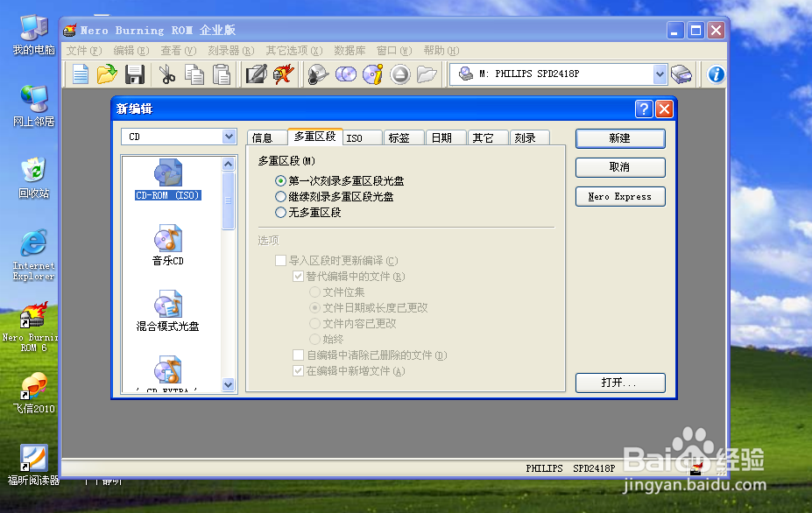Click the Disc info icon

373,74
